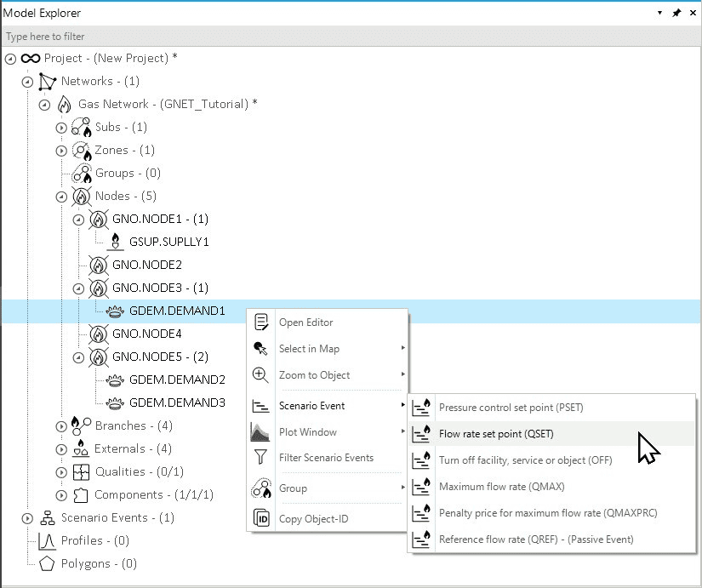Expand the Branches tree node
Image resolution: width=702 pixels, height=588 pixels.
[x=61, y=426]
